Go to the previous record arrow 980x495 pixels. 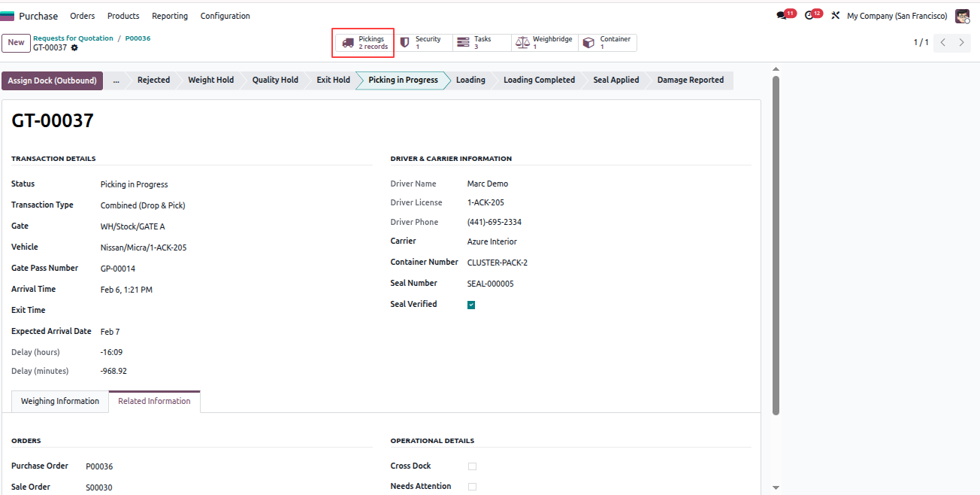tap(943, 43)
